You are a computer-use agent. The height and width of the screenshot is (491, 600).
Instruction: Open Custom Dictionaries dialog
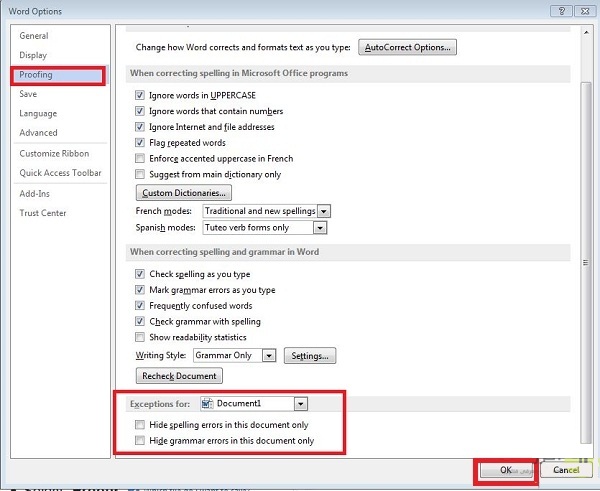[183, 192]
